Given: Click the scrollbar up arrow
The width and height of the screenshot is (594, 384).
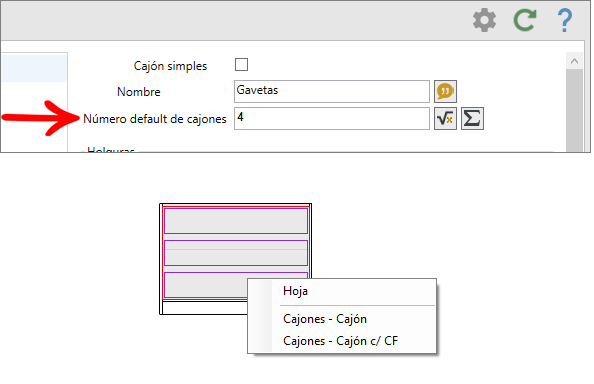Looking at the screenshot, I should point(574,61).
